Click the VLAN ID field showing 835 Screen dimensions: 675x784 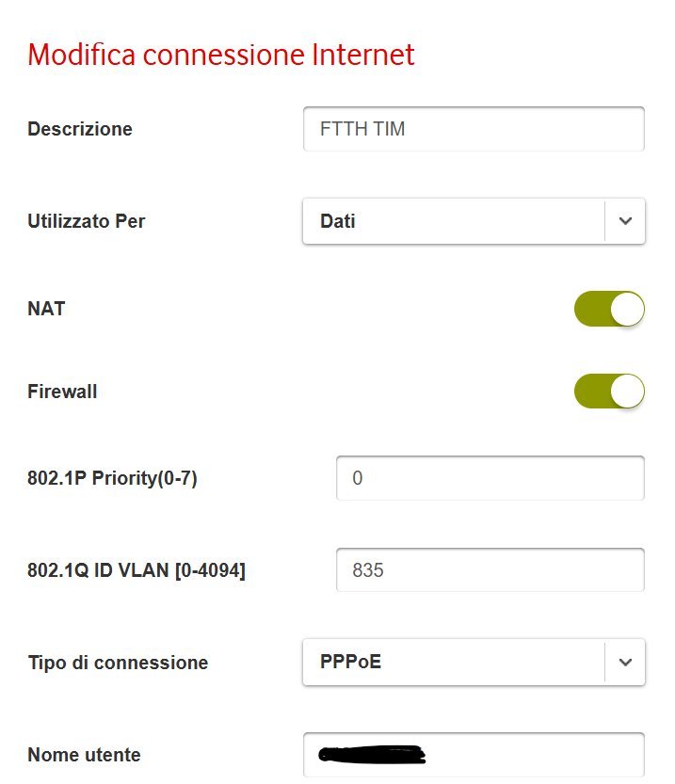(x=490, y=569)
